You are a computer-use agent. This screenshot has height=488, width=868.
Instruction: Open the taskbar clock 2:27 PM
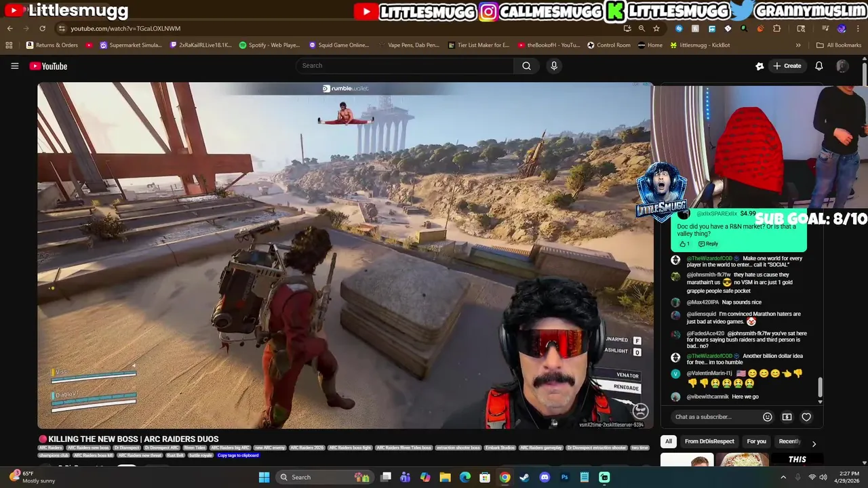[x=848, y=477]
